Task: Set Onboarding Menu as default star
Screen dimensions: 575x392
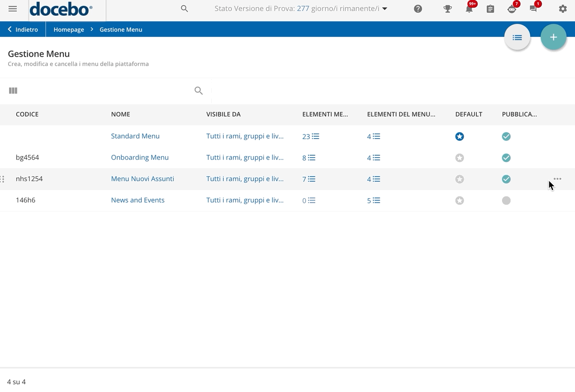Action: point(460,158)
